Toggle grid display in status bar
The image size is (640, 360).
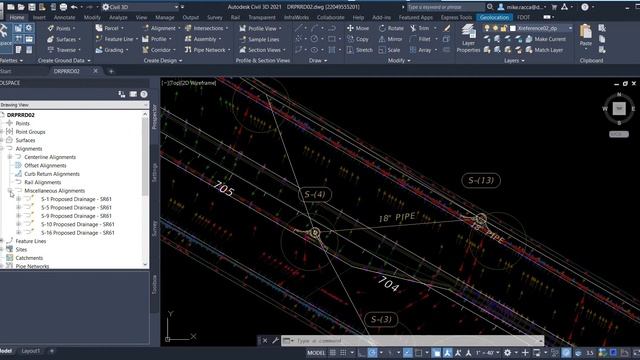(x=333, y=353)
